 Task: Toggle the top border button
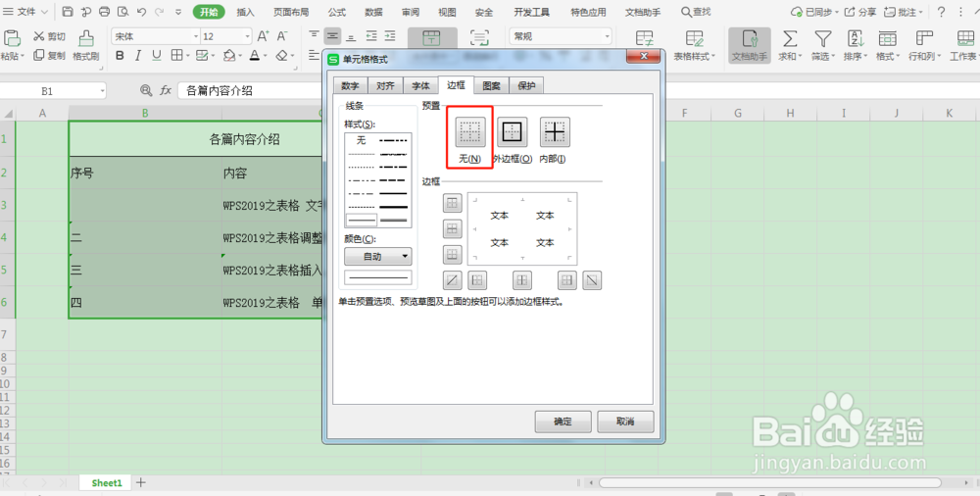pos(452,203)
